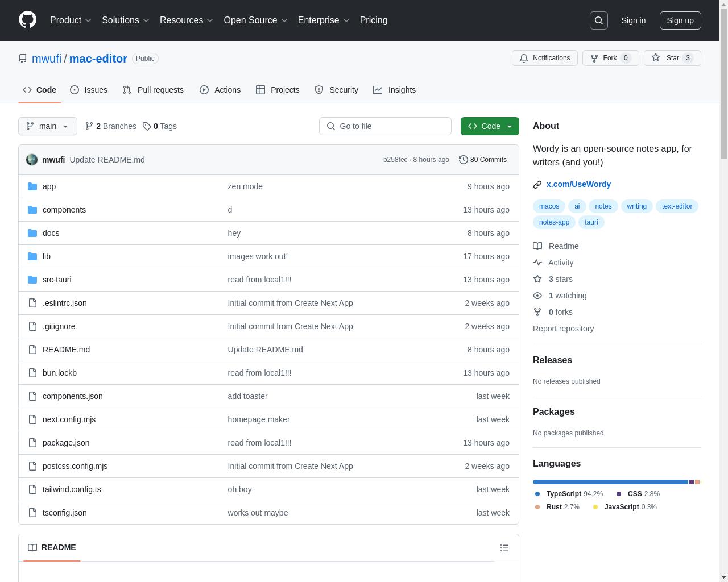
Task: Click the eye icon next to watching
Action: 537,296
